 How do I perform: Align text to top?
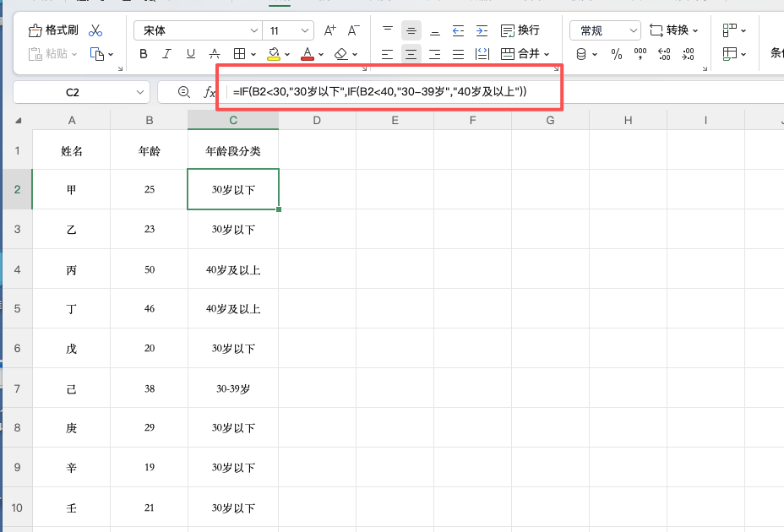pos(388,30)
